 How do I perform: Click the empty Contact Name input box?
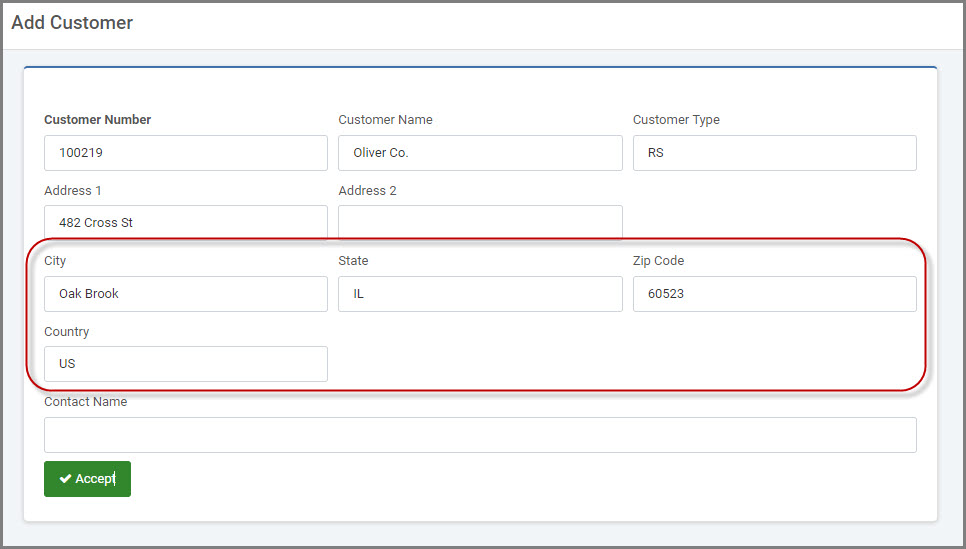coord(480,435)
